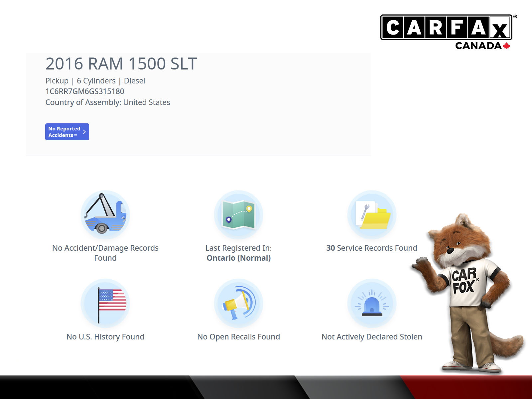Click the Ontario (Normal) registration text
The image size is (532, 399).
coord(238,258)
